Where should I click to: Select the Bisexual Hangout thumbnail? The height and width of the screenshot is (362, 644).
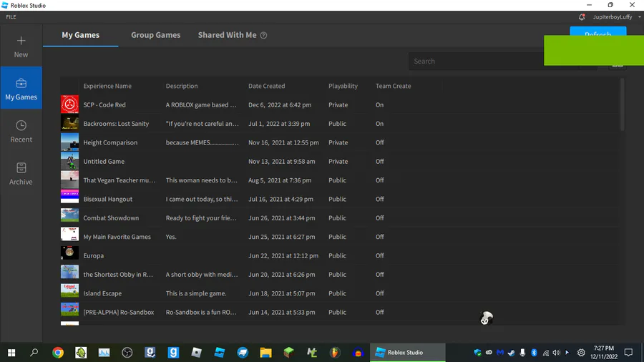(x=69, y=197)
